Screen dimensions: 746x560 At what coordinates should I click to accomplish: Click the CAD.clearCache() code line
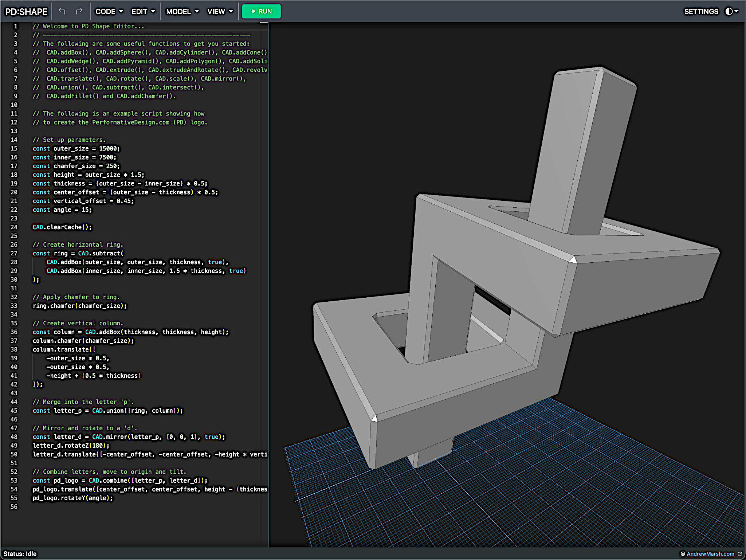pyautogui.click(x=62, y=227)
